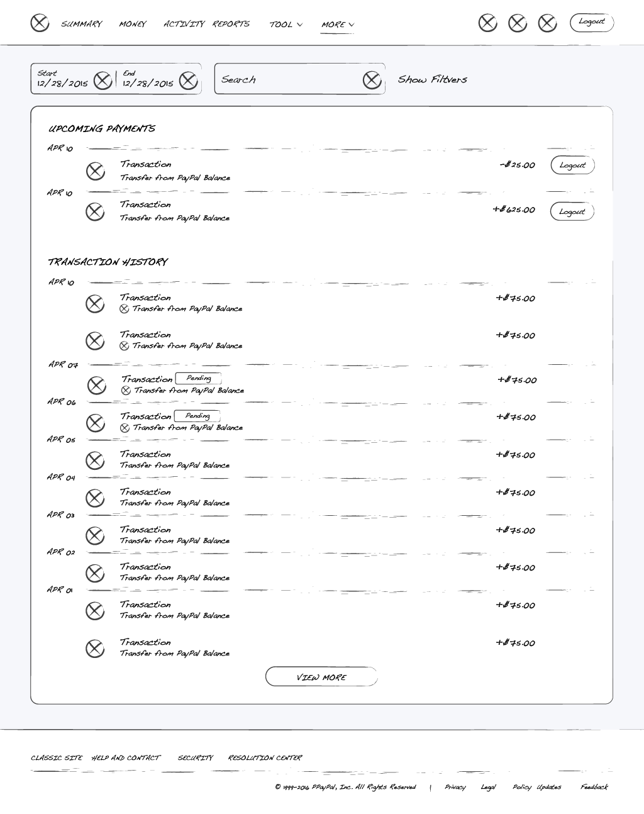
Task: Click the View More button
Action: pyautogui.click(x=321, y=677)
